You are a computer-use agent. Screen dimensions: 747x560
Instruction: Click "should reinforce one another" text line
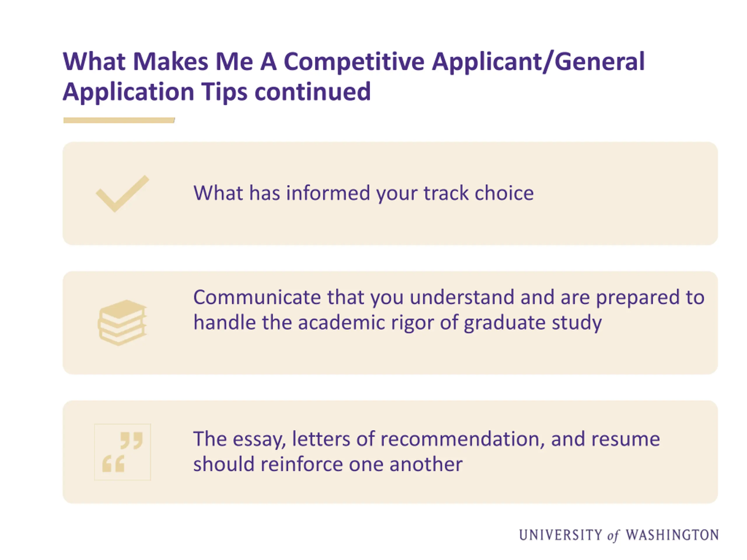328,464
